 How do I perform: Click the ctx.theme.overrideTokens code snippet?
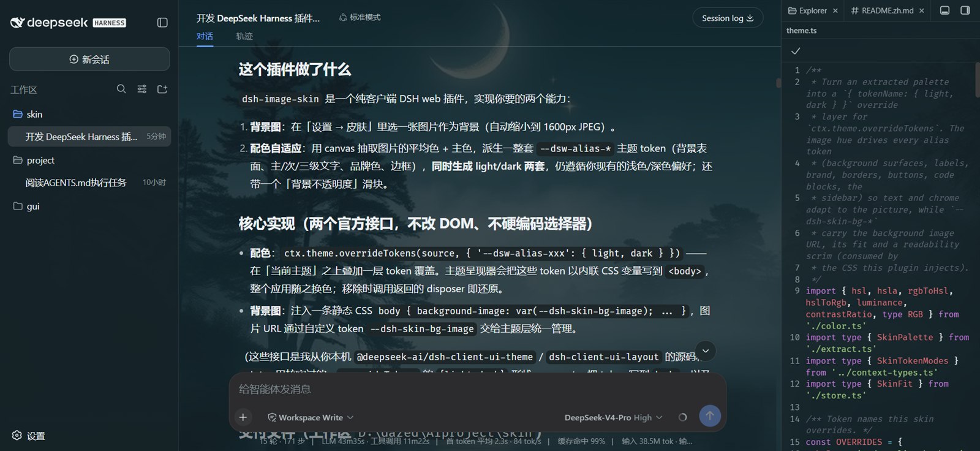click(x=482, y=253)
